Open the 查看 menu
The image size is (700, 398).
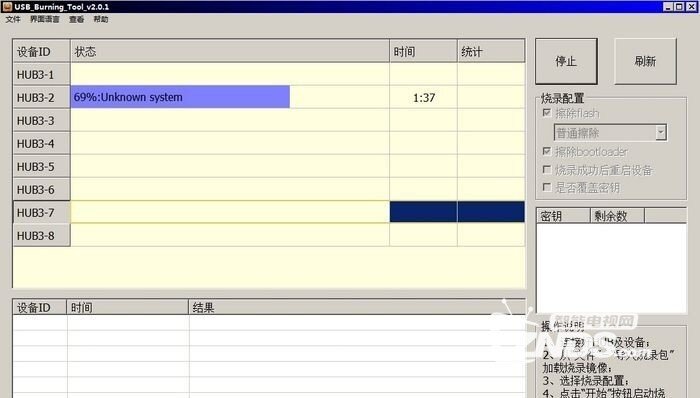click(x=76, y=19)
